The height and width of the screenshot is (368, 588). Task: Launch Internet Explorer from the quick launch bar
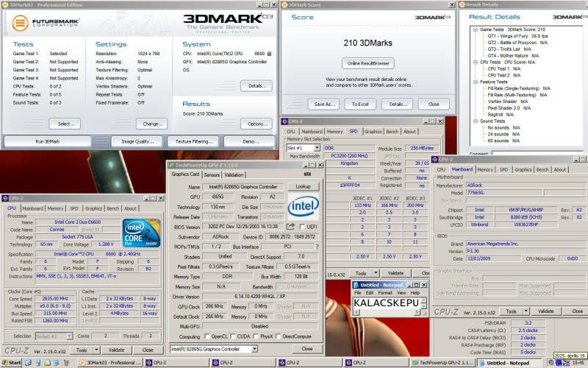pyautogui.click(x=28, y=363)
